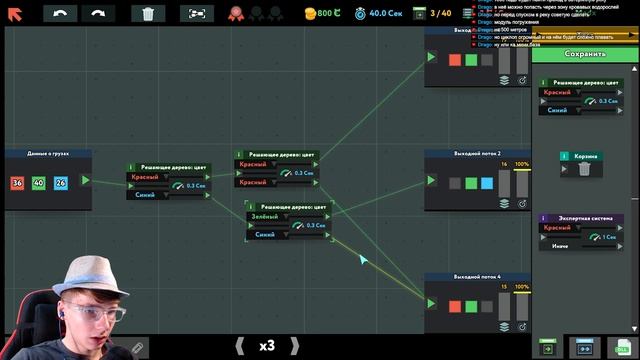This screenshot has width=640, height=360.
Task: Click speedometer icon on the Зелёный/Синий node
Action: coord(298,225)
